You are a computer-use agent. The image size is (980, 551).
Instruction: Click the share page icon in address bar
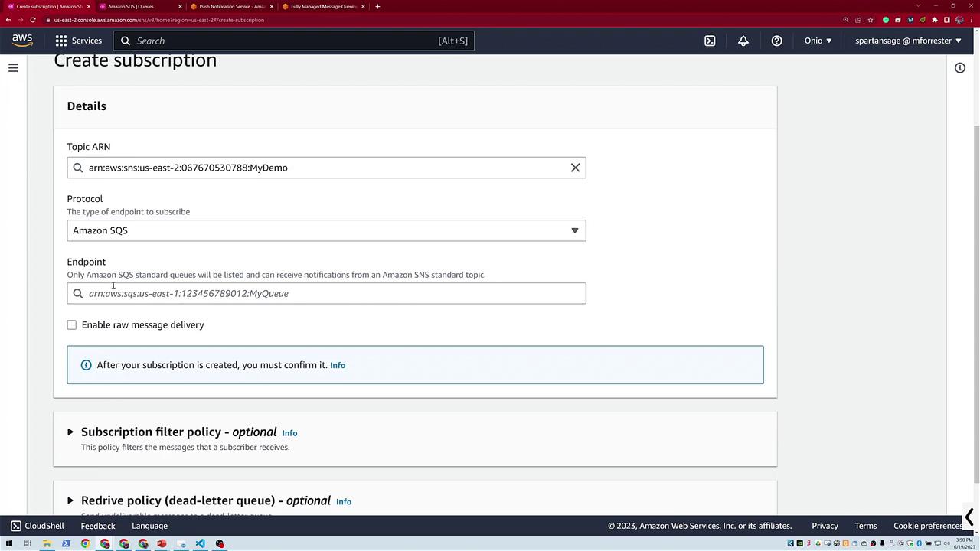click(x=858, y=20)
